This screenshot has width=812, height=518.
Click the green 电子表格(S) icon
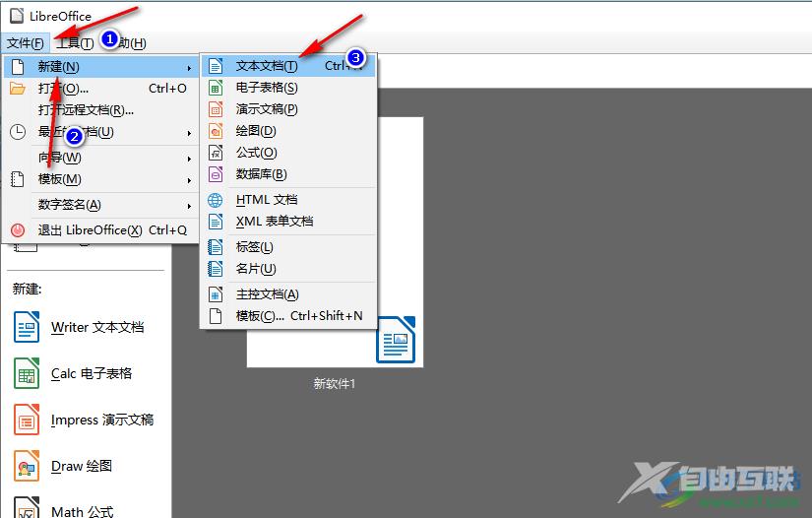point(216,88)
